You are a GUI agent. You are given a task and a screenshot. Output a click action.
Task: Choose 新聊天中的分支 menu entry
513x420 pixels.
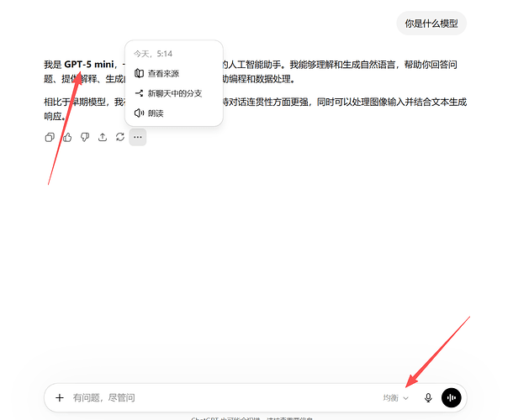coord(174,93)
